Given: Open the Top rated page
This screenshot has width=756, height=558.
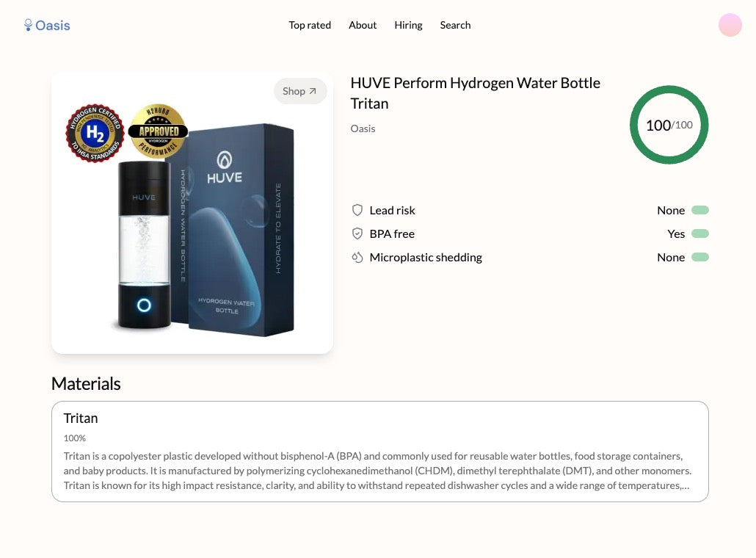Looking at the screenshot, I should pyautogui.click(x=310, y=25).
